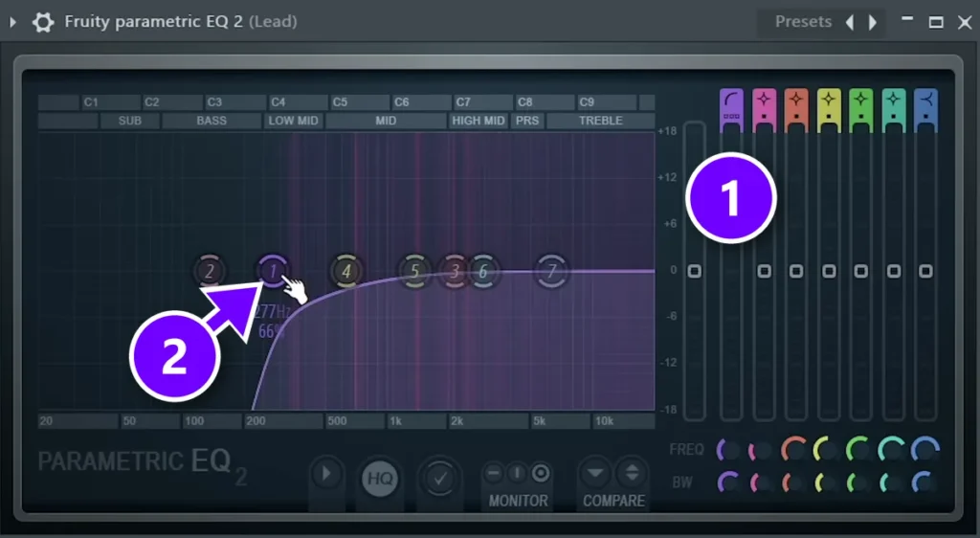This screenshot has height=538, width=980.
Task: Click the TREBLE frequency range label
Action: [x=601, y=121]
